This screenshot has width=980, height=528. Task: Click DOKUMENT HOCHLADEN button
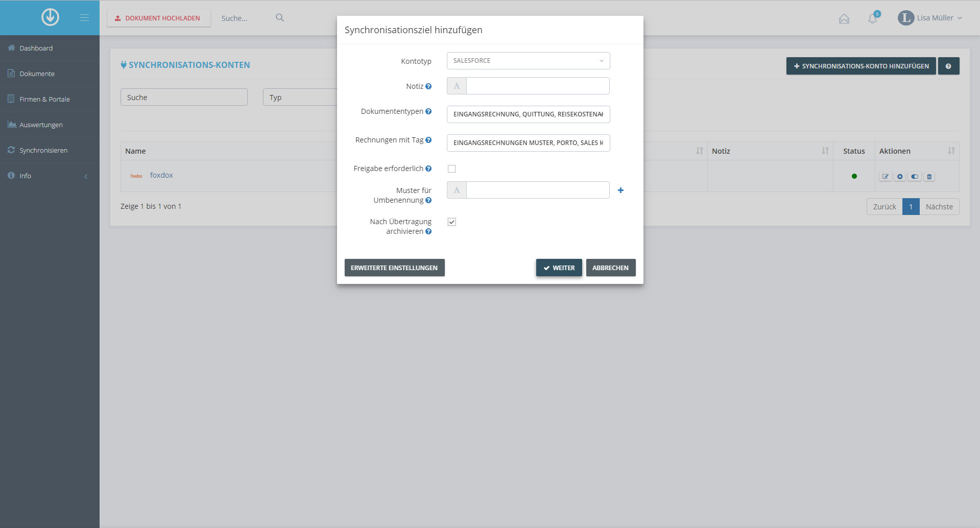[x=158, y=18]
